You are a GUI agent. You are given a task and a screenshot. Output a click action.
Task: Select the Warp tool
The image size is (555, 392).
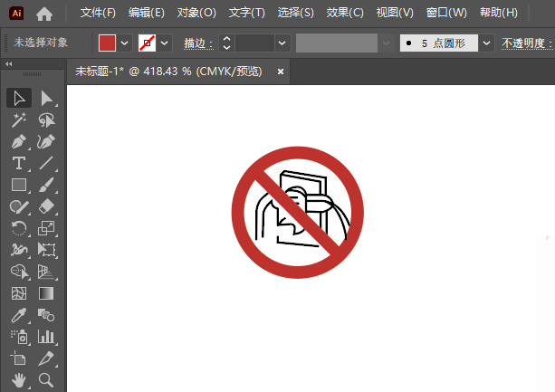coord(19,250)
